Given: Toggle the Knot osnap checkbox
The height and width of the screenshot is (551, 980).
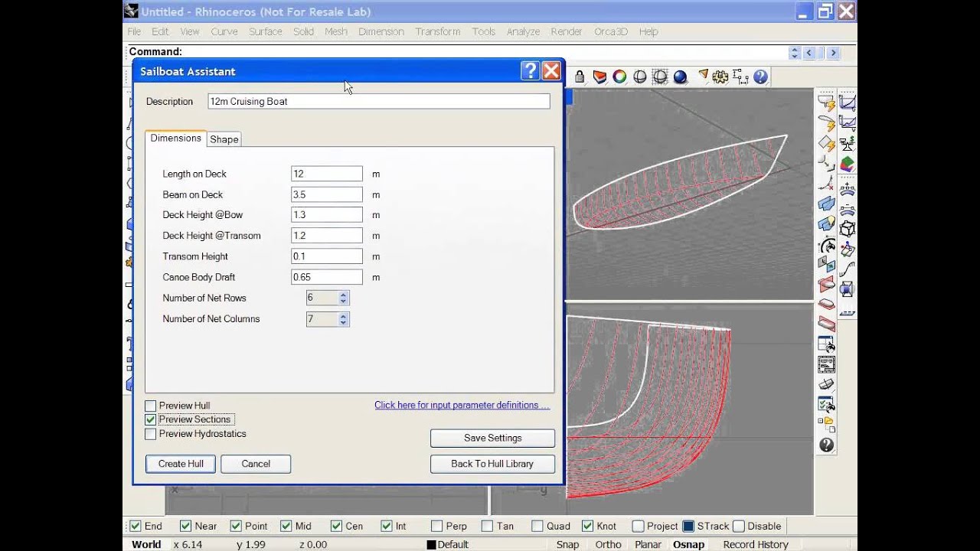Looking at the screenshot, I should [587, 526].
